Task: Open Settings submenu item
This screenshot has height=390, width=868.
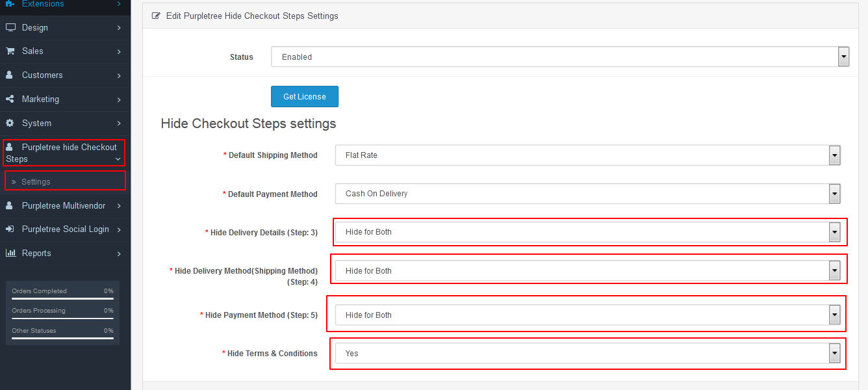Action: (65, 182)
